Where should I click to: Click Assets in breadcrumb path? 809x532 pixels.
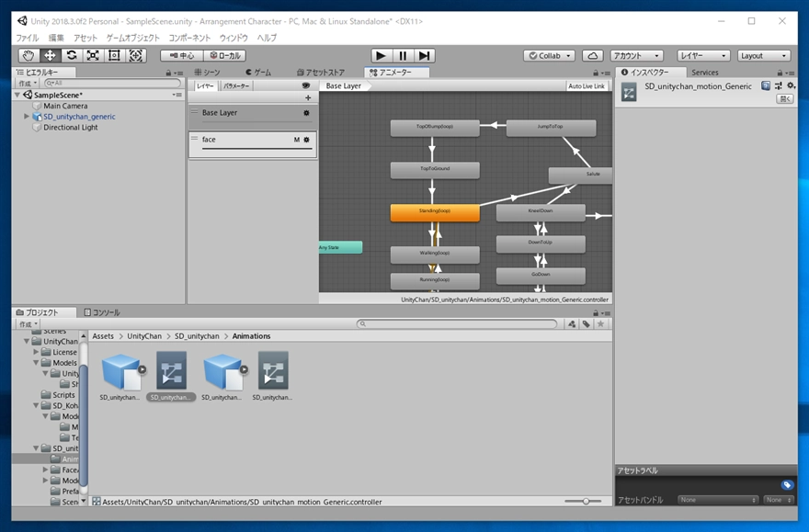[x=103, y=336]
